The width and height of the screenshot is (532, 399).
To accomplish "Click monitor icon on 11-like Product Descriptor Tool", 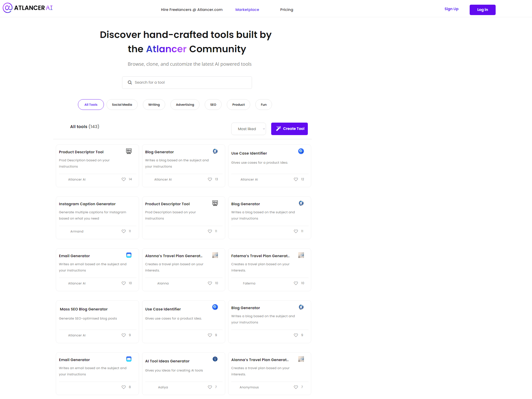I will 215,203.
